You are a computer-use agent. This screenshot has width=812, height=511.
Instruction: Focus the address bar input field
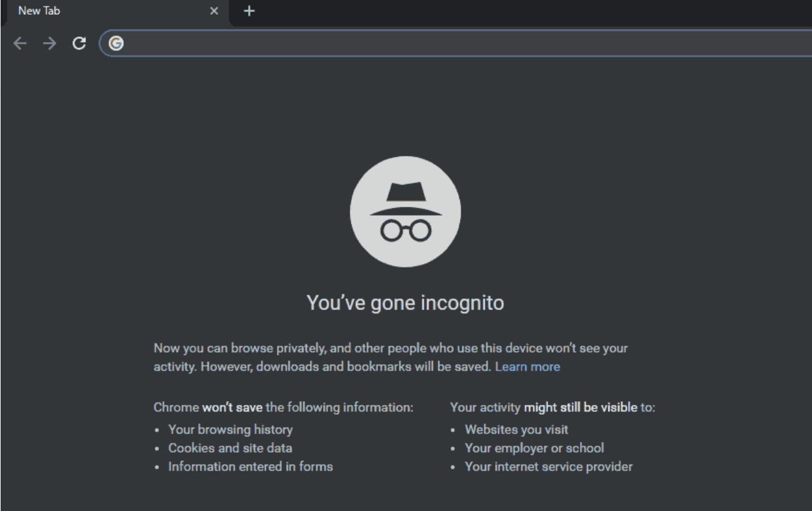click(432, 43)
